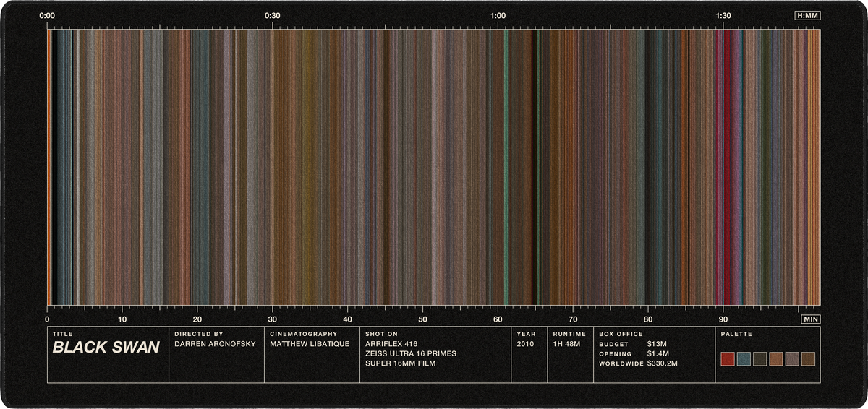
Task: Select the light orange-tan palette swatch
Action: 776,359
